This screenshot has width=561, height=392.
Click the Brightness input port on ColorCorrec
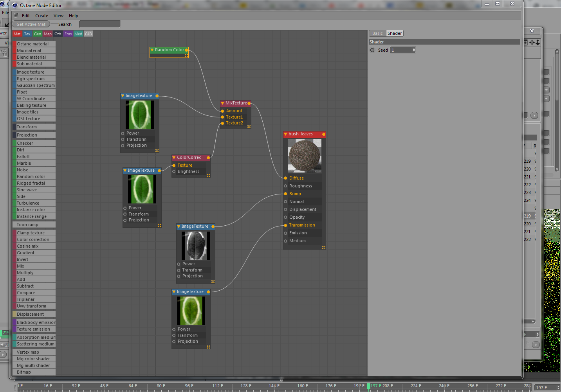point(174,171)
